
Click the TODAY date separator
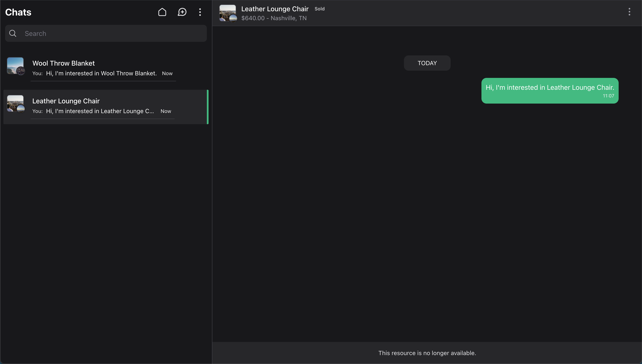(427, 63)
